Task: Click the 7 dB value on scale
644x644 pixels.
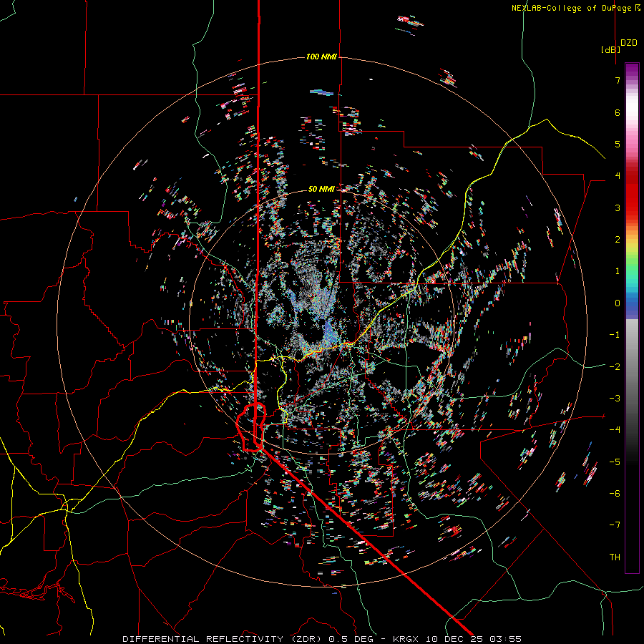Action: (x=618, y=80)
